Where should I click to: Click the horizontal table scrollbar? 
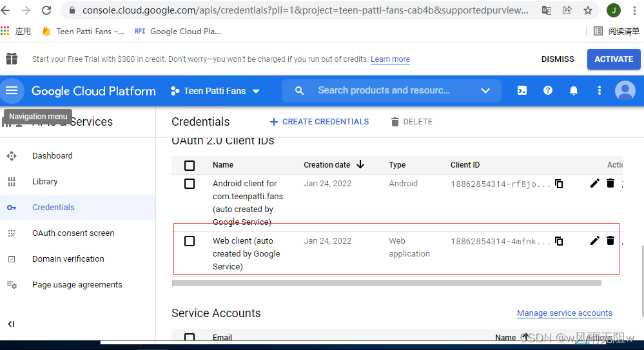click(387, 283)
